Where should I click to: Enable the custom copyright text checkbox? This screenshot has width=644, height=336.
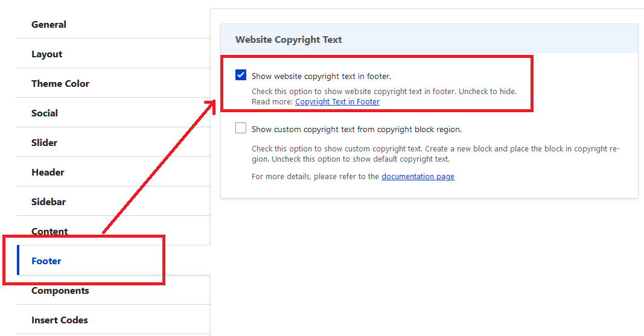[241, 128]
